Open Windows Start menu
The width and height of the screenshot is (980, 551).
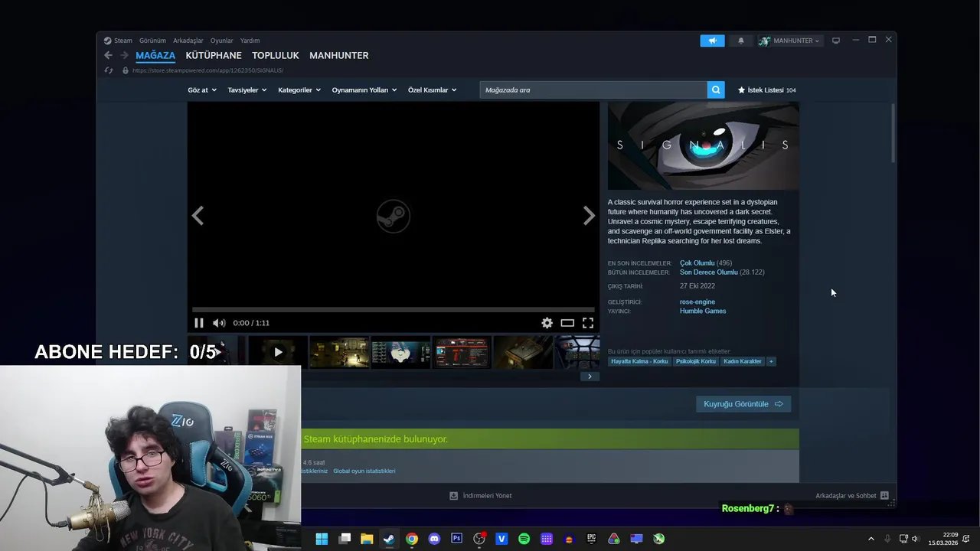point(322,539)
